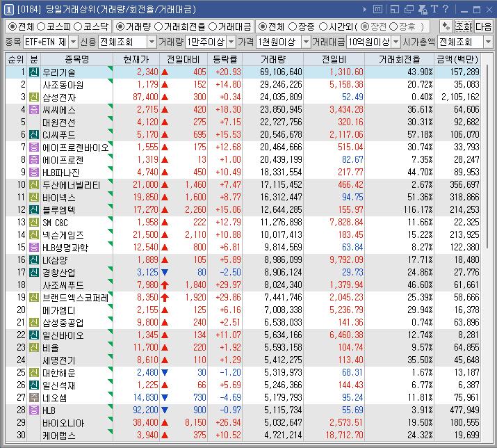The height and width of the screenshot is (448, 497).
Task: Click the 신 badge on 대한해운 row
Action: pos(34,372)
